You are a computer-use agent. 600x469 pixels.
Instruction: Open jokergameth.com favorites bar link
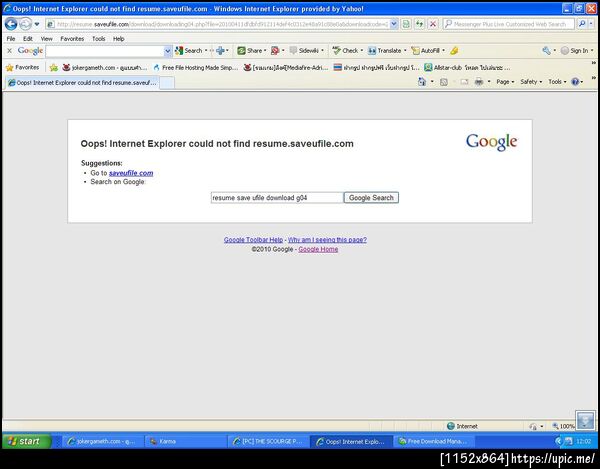click(x=105, y=68)
